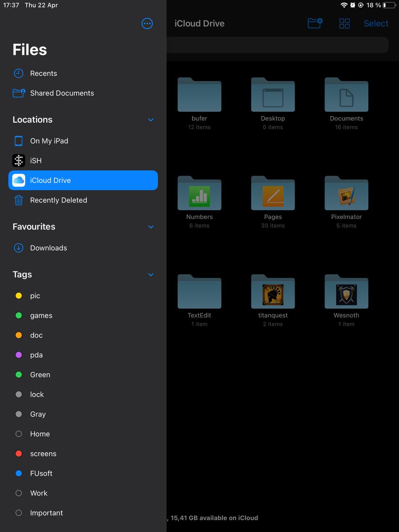The image size is (399, 532).
Task: Click the battery indicator icon
Action: pyautogui.click(x=389, y=5)
